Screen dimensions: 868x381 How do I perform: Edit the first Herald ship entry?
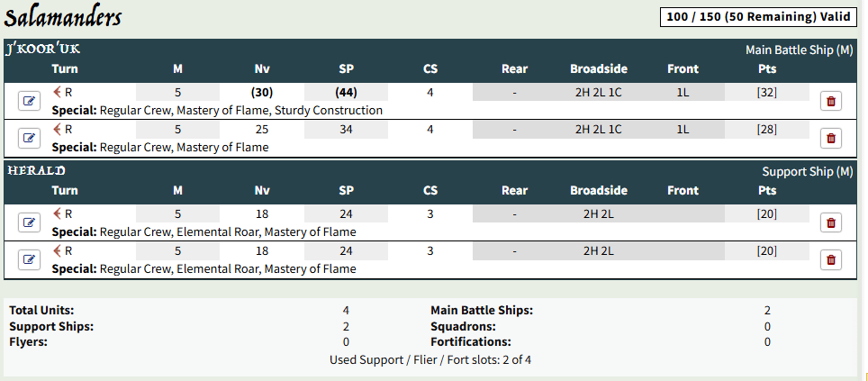pos(29,222)
